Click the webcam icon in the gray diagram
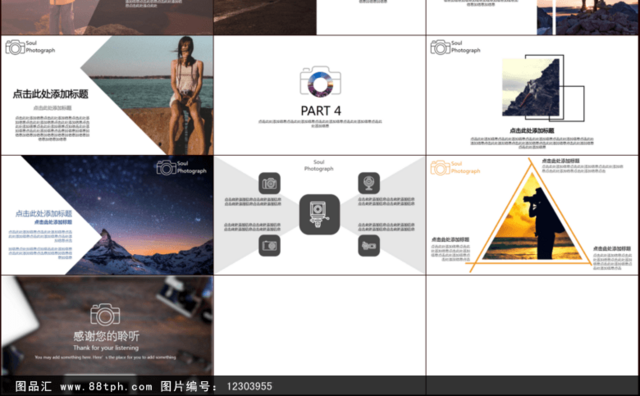Screen dimensions: 640x396 [369, 183]
